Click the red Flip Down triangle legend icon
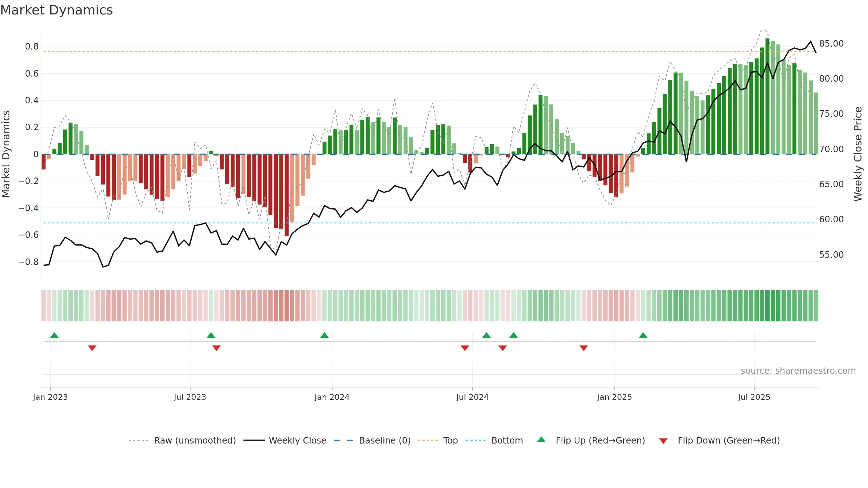 coord(663,441)
